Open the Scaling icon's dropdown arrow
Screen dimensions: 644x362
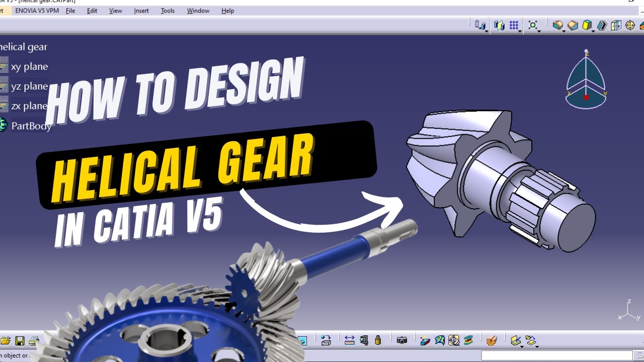(539, 32)
